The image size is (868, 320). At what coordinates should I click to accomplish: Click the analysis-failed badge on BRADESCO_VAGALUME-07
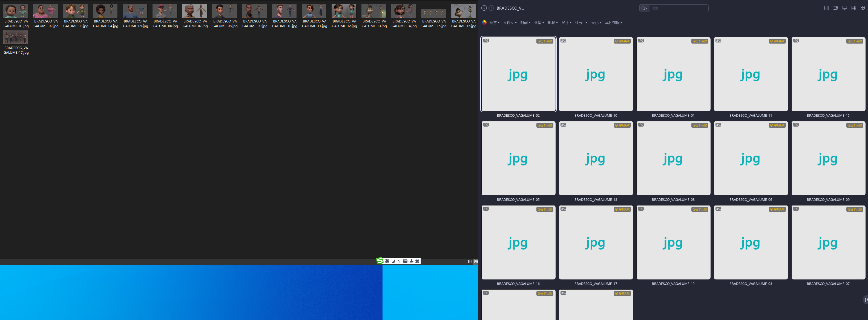pyautogui.click(x=855, y=209)
